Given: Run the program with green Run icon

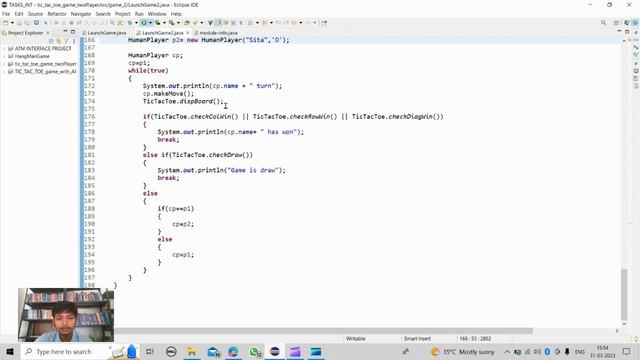Looking at the screenshot, I should [144, 23].
